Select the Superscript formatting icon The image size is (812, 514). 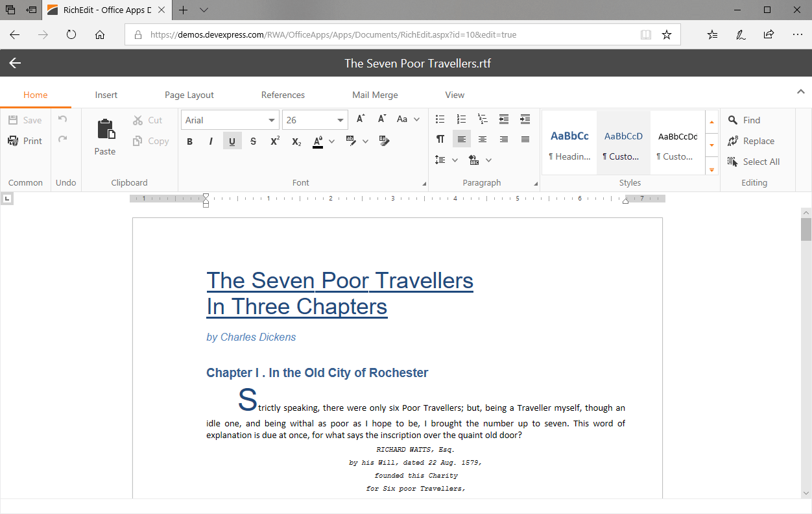click(x=274, y=140)
